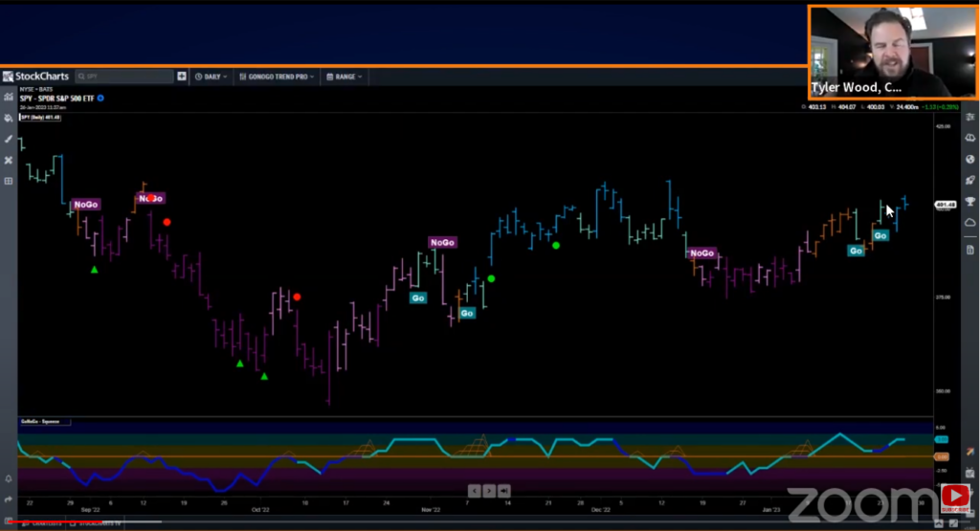The height and width of the screenshot is (531, 980).
Task: Click the red video progress bar
Action: [x=53, y=521]
